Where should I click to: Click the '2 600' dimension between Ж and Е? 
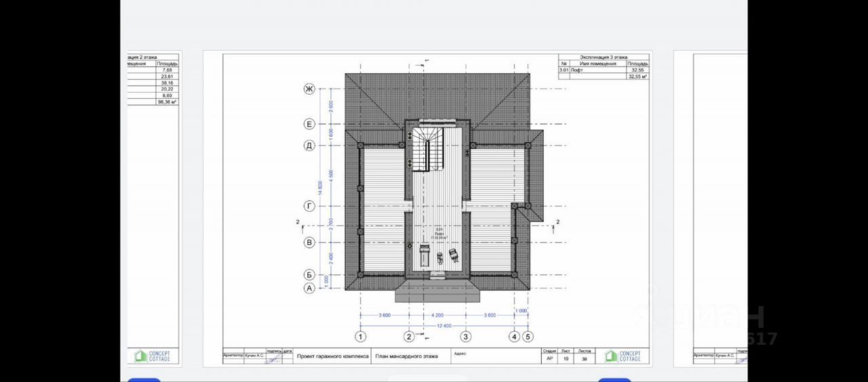point(332,106)
